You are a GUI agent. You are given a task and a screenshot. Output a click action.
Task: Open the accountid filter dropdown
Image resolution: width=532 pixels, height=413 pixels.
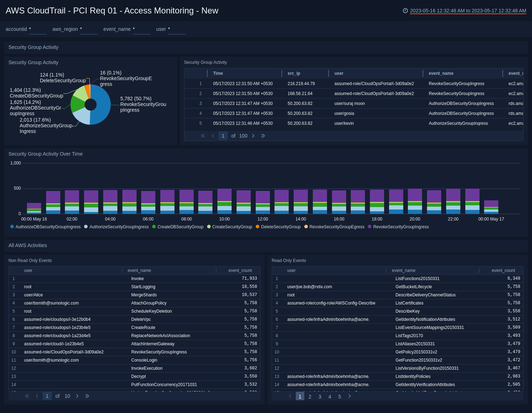[38, 31]
